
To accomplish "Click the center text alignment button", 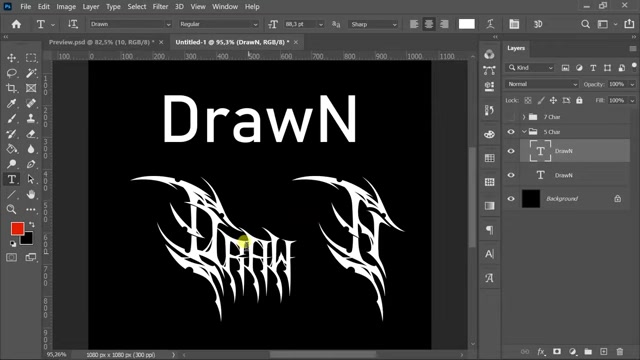I will coord(429,24).
